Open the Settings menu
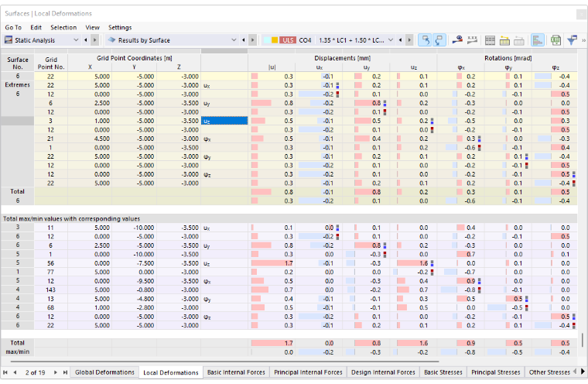Image resolution: width=588 pixels, height=384 pixels. (x=120, y=27)
